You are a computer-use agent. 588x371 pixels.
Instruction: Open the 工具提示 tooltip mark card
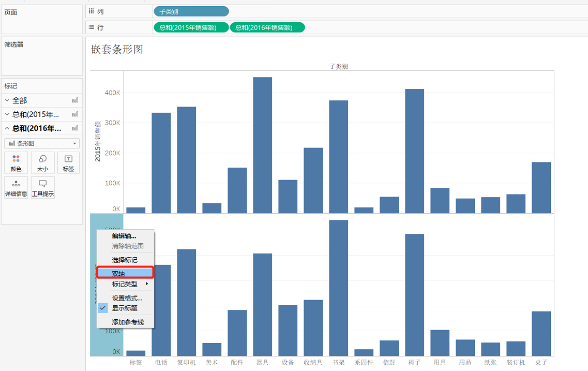pos(43,187)
